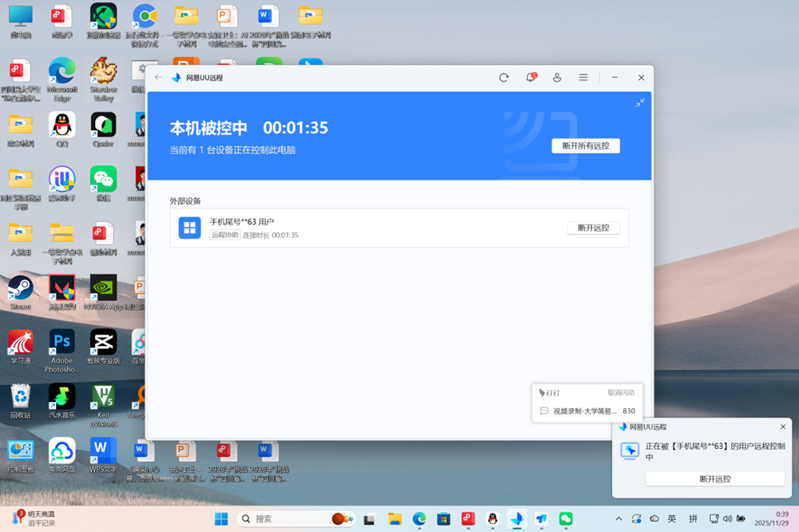Click the 断开所有远控 button
This screenshot has width=799, height=532.
click(585, 146)
